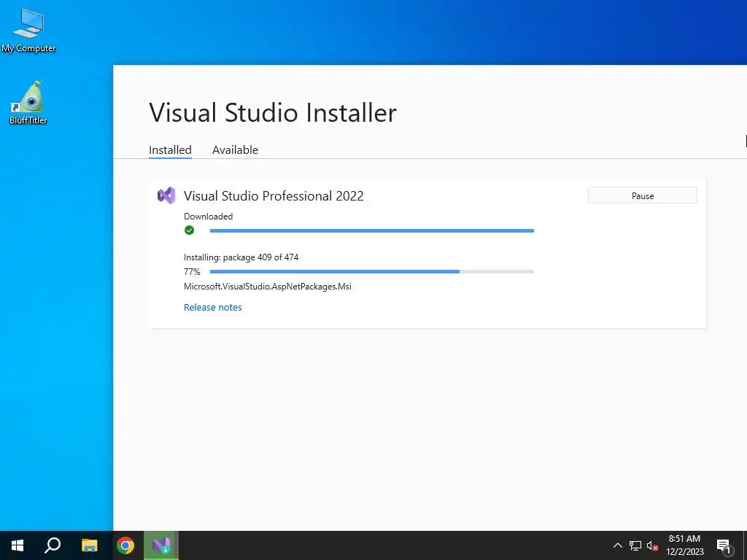Viewport: 747px width, 560px height.
Task: Launch Google Chrome from the taskbar
Action: 125,545
